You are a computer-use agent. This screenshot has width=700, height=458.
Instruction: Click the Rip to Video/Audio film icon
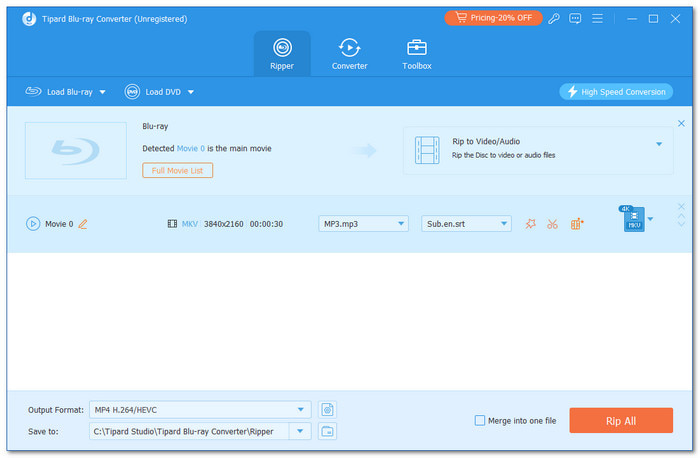click(x=427, y=150)
